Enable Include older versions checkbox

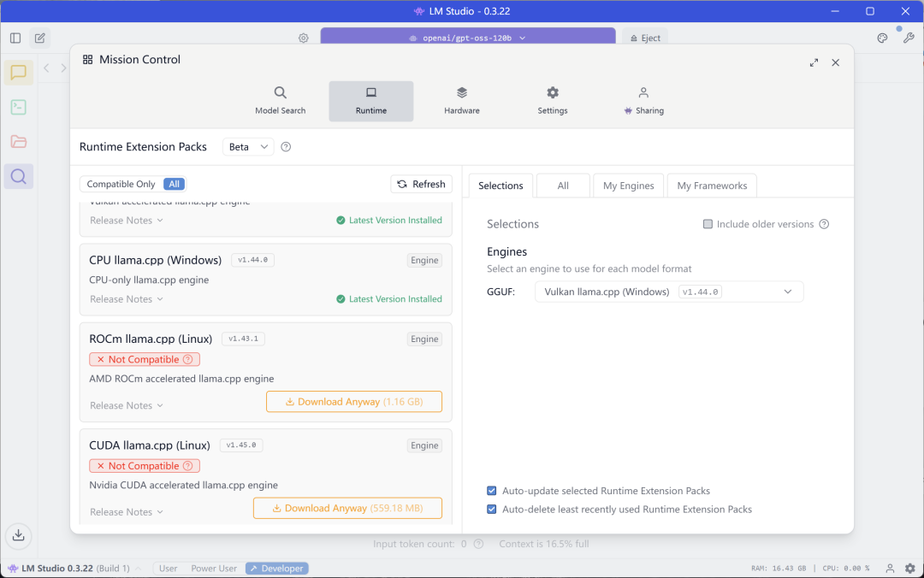click(708, 224)
